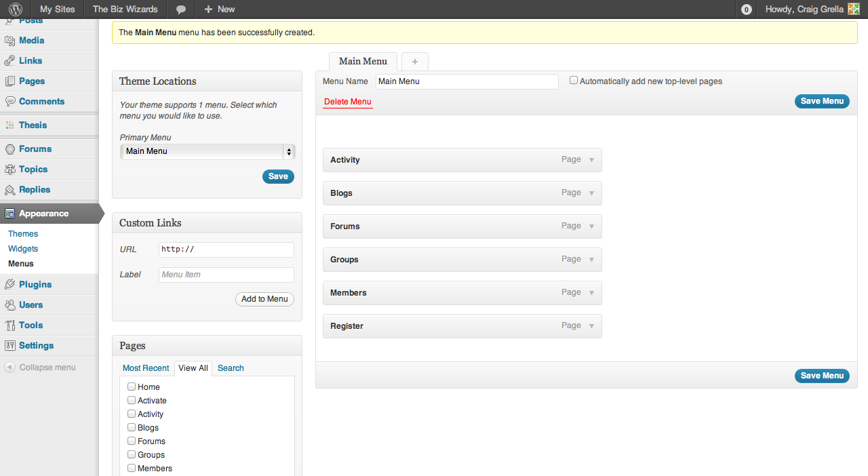This screenshot has height=476, width=868.
Task: Click the custom link Label field
Action: click(226, 275)
